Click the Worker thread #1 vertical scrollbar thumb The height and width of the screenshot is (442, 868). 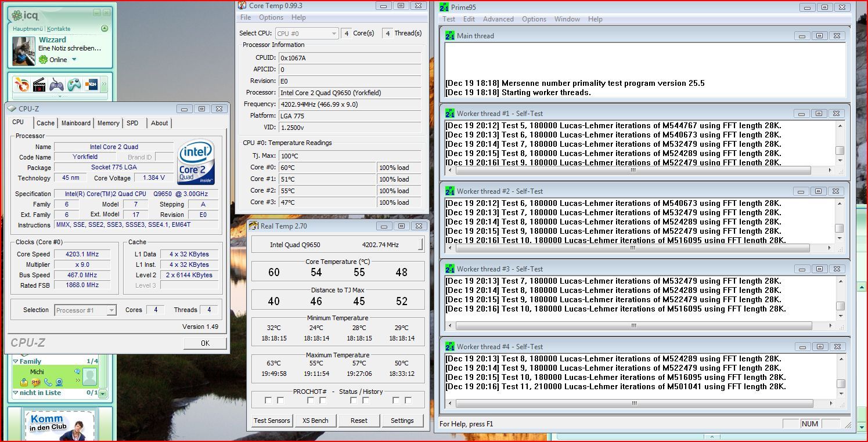coord(840,150)
